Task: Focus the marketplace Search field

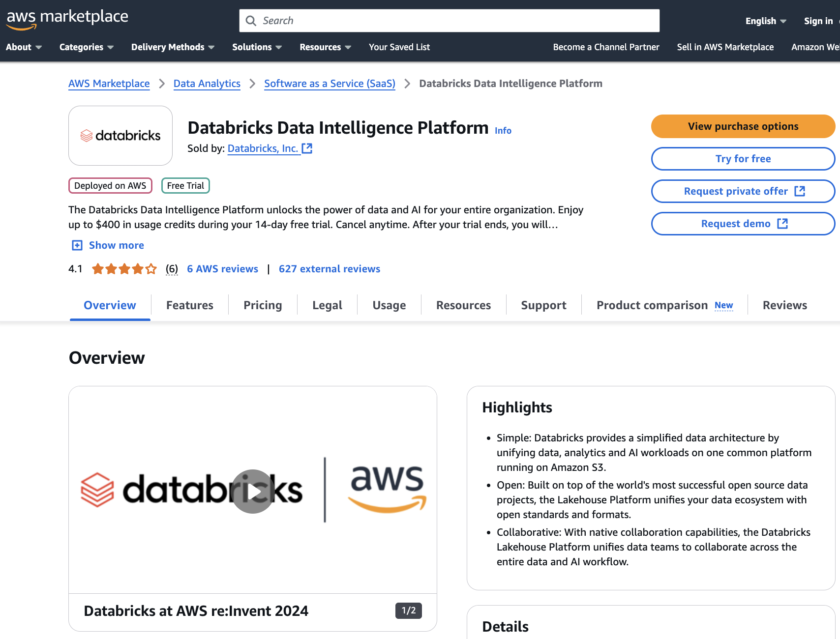Action: point(457,21)
